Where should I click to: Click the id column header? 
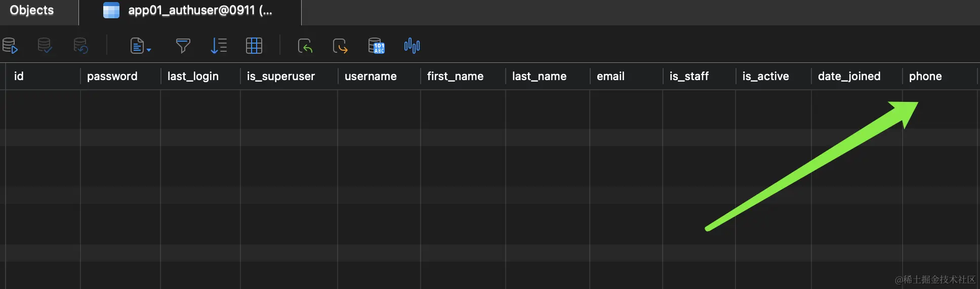coord(43,76)
